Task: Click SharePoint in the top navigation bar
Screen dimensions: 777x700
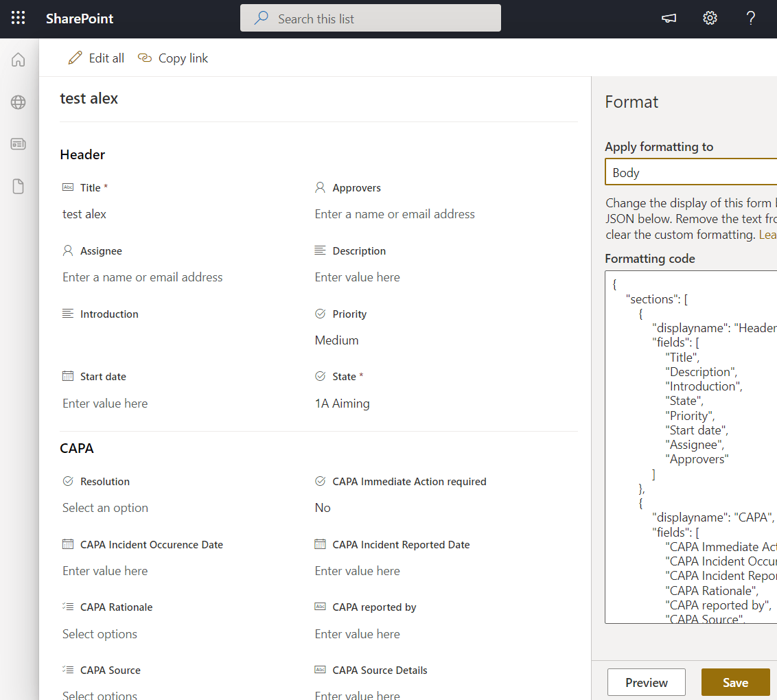Action: tap(79, 19)
